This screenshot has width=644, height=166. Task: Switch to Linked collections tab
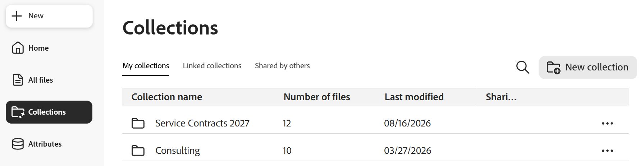pos(212,66)
